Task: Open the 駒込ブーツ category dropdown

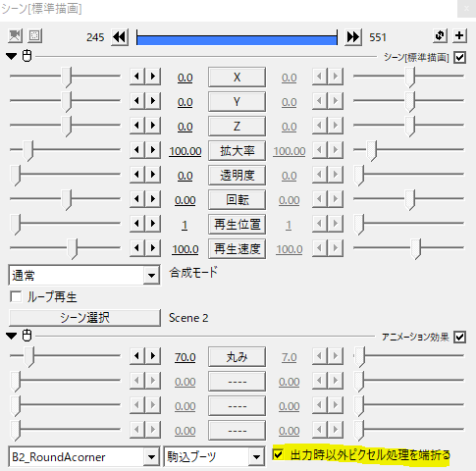Action: 214,456
